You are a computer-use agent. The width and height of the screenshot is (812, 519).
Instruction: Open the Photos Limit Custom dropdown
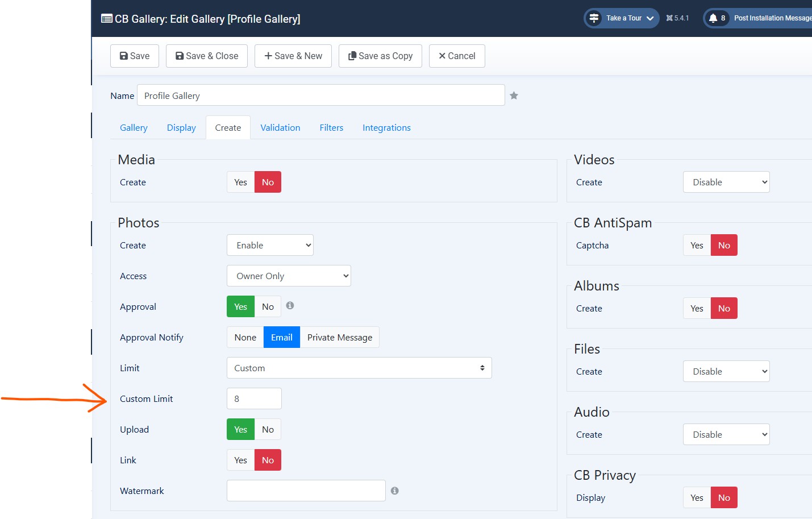[x=359, y=368]
